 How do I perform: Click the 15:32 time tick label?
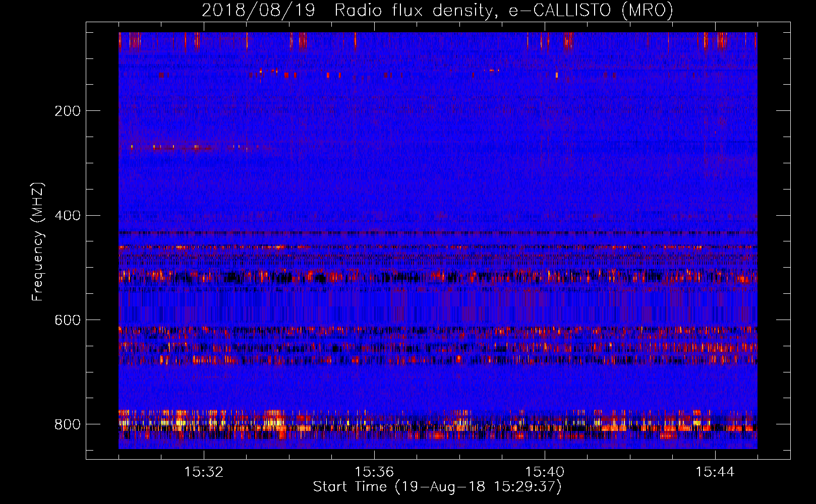(x=204, y=472)
